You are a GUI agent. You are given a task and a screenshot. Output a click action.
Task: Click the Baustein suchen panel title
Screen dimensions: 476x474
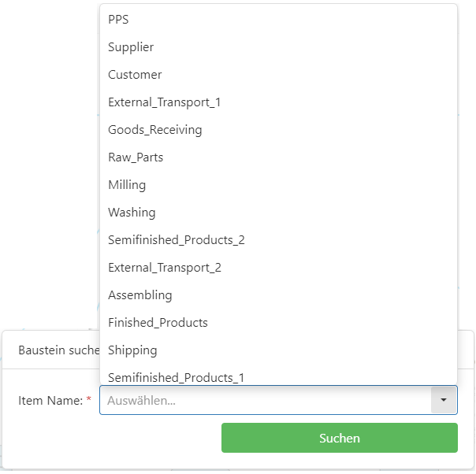(x=58, y=350)
